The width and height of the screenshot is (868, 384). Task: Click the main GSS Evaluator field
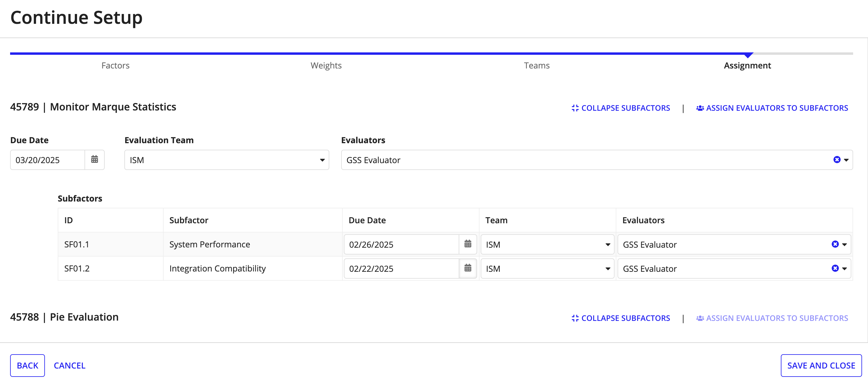click(x=597, y=160)
